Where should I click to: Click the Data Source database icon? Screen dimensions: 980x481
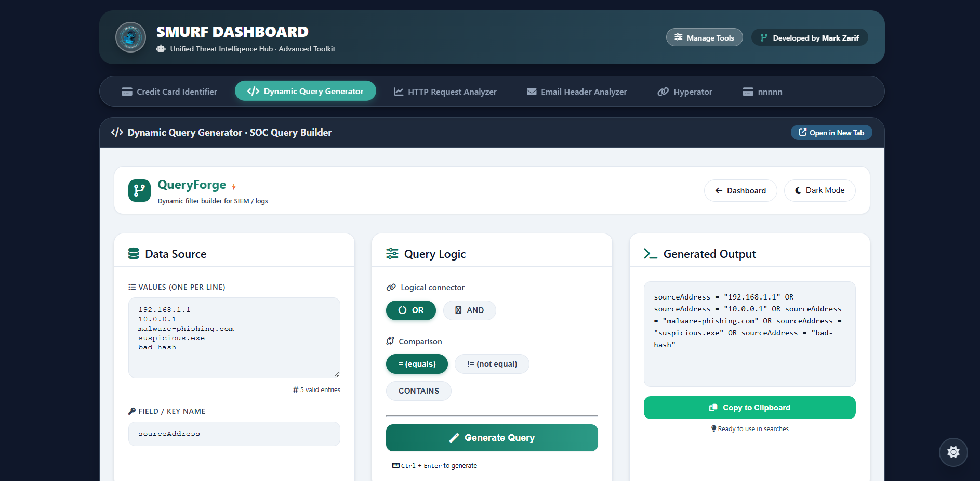coord(134,254)
